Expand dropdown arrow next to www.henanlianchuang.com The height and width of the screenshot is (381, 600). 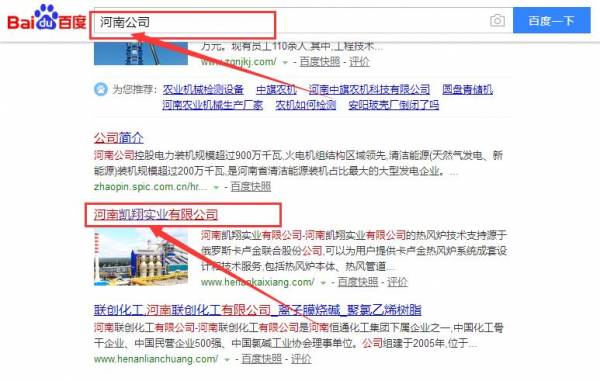(x=227, y=360)
